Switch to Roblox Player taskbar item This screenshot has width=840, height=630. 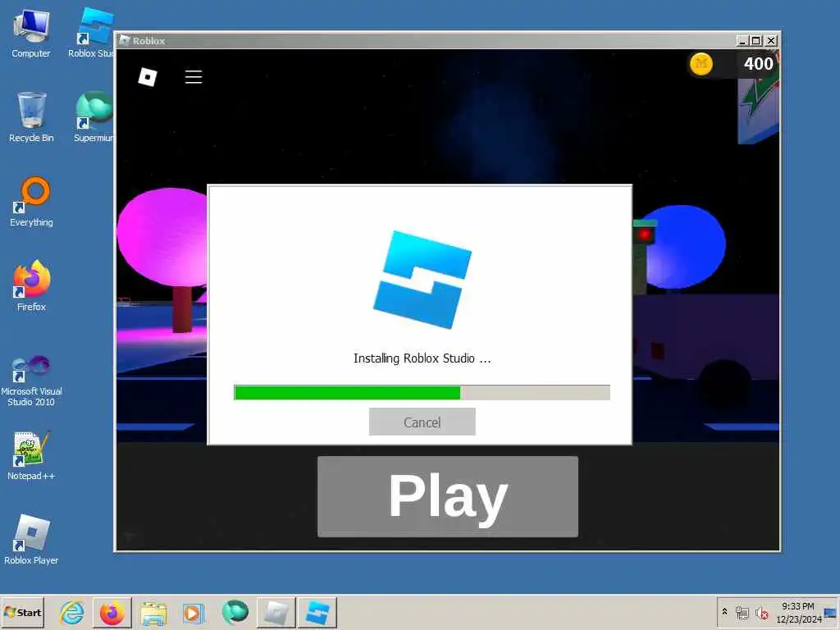pos(276,612)
